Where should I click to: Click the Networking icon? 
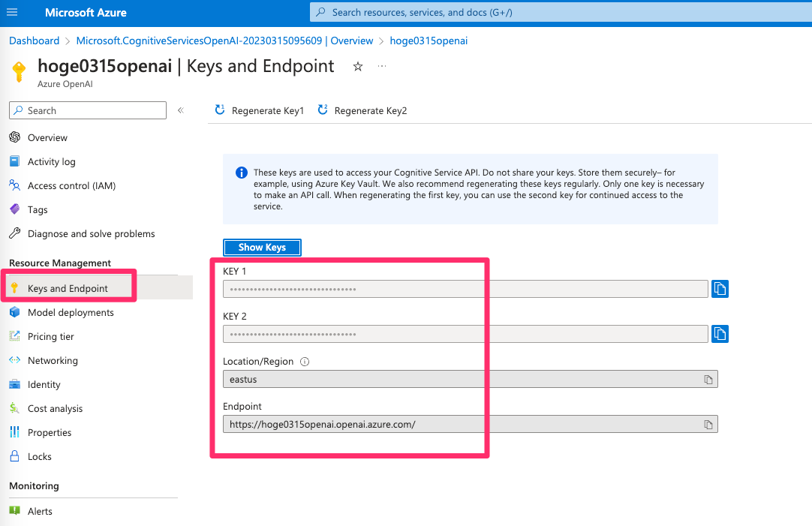click(14, 360)
